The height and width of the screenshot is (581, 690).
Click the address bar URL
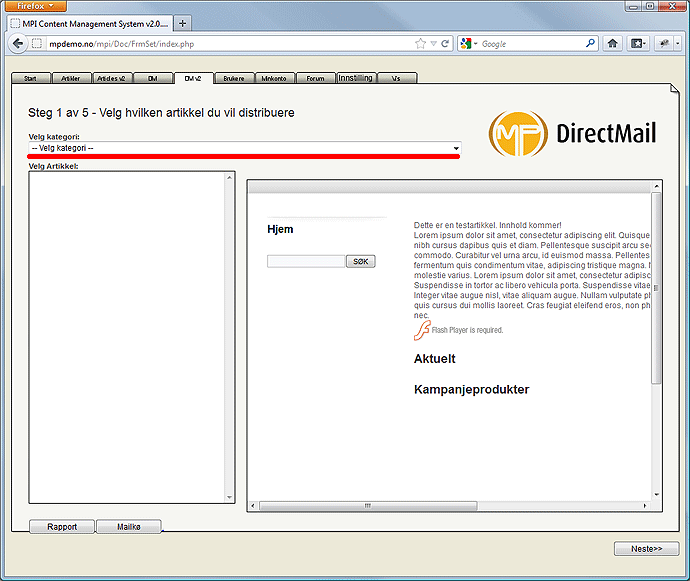pyautogui.click(x=122, y=44)
